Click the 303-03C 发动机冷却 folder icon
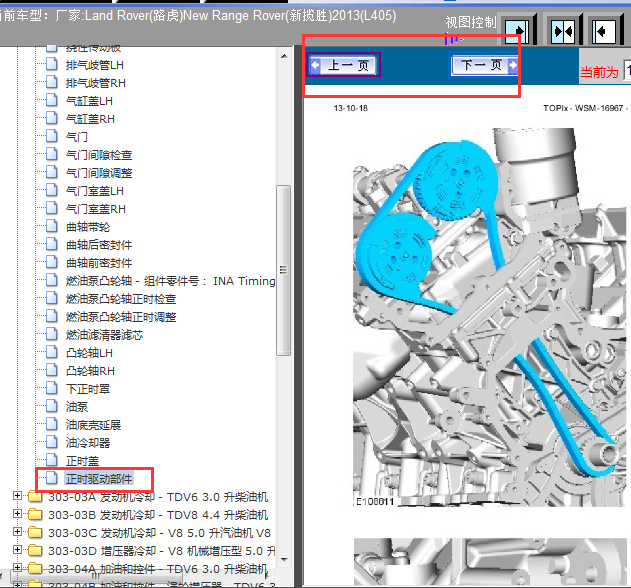The height and width of the screenshot is (588, 631). point(35,533)
